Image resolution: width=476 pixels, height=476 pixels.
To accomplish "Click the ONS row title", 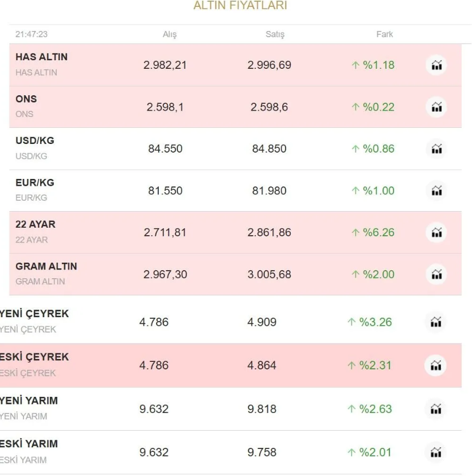I will pyautogui.click(x=26, y=99).
